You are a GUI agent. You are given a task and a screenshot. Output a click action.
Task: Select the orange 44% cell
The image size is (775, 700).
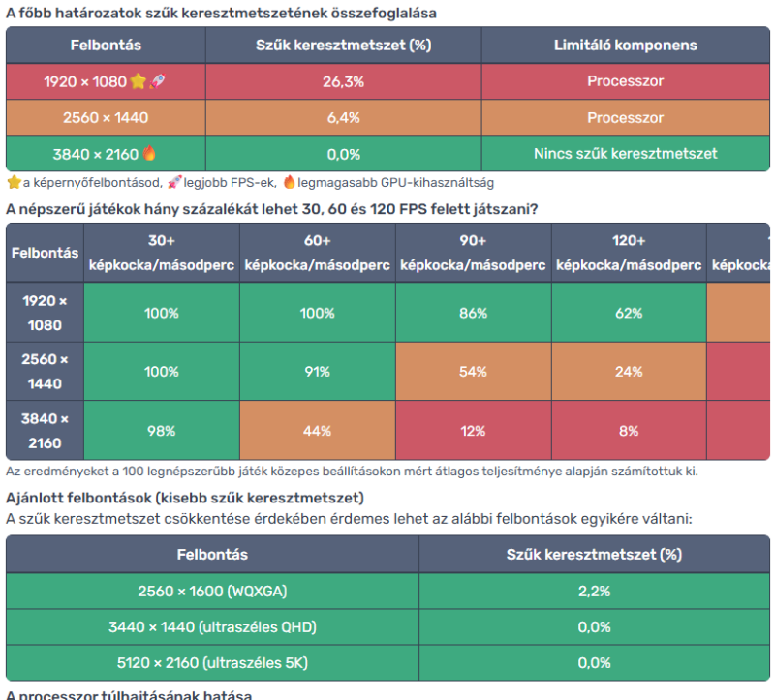tap(318, 431)
